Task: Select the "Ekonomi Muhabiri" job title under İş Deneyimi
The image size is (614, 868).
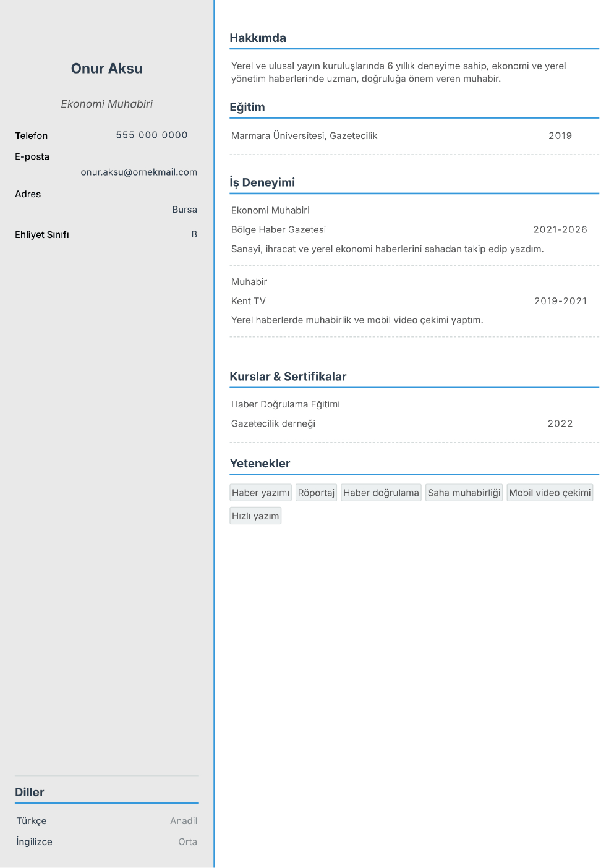Action: 270,210
